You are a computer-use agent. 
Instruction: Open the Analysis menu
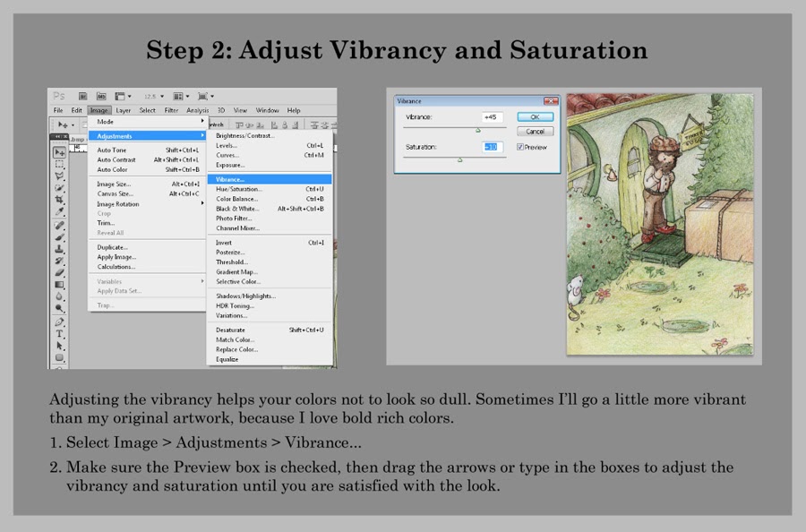point(197,110)
